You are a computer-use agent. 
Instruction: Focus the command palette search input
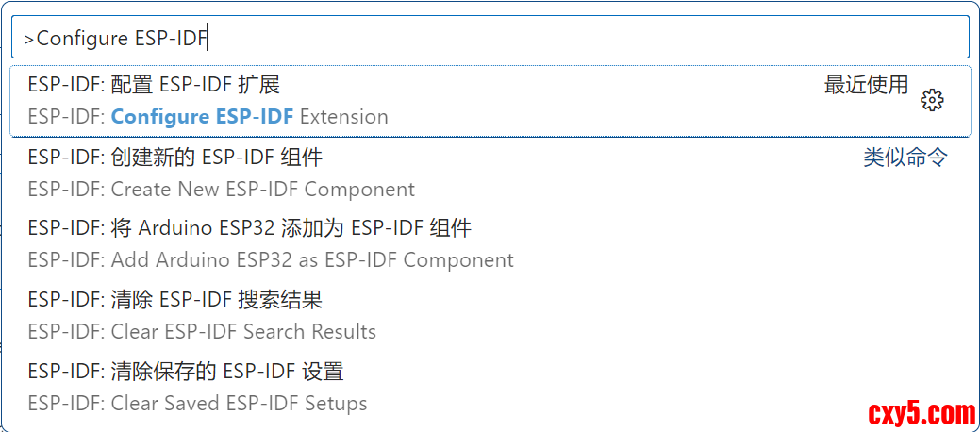[x=490, y=38]
